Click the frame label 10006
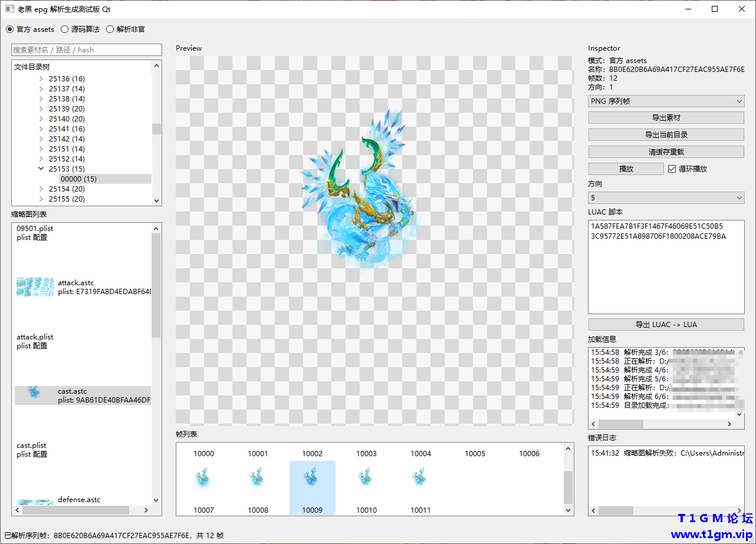Screen dimensions: 756x544 pyautogui.click(x=530, y=454)
